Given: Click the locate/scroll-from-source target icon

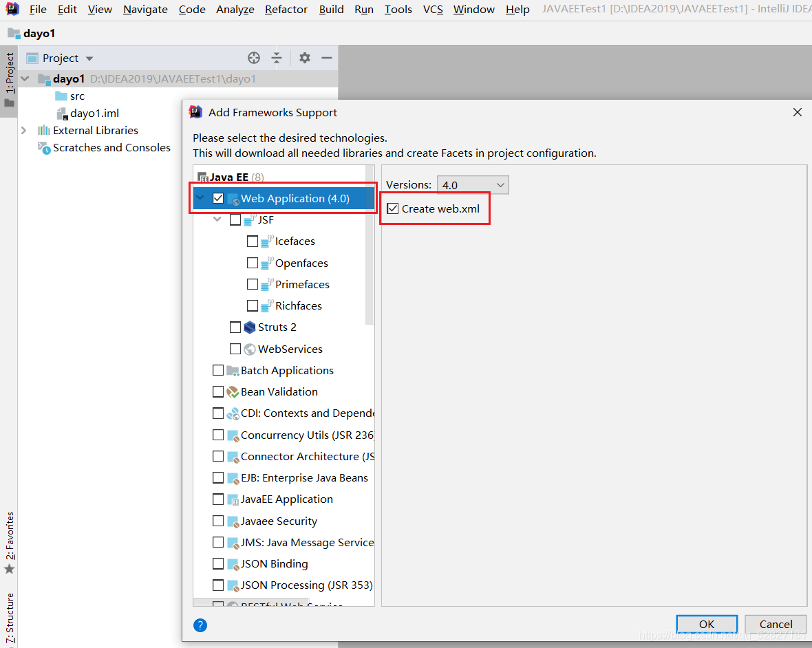Looking at the screenshot, I should tap(254, 58).
